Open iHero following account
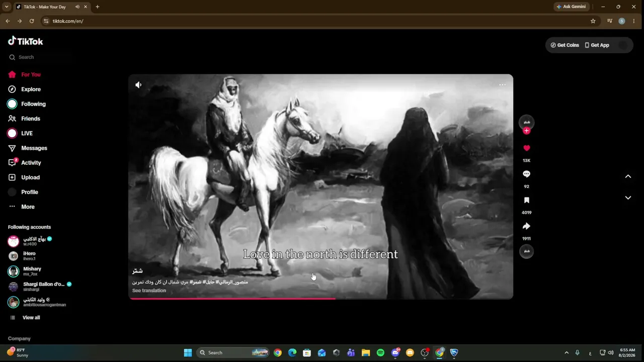This screenshot has width=644, height=362. pos(29,256)
